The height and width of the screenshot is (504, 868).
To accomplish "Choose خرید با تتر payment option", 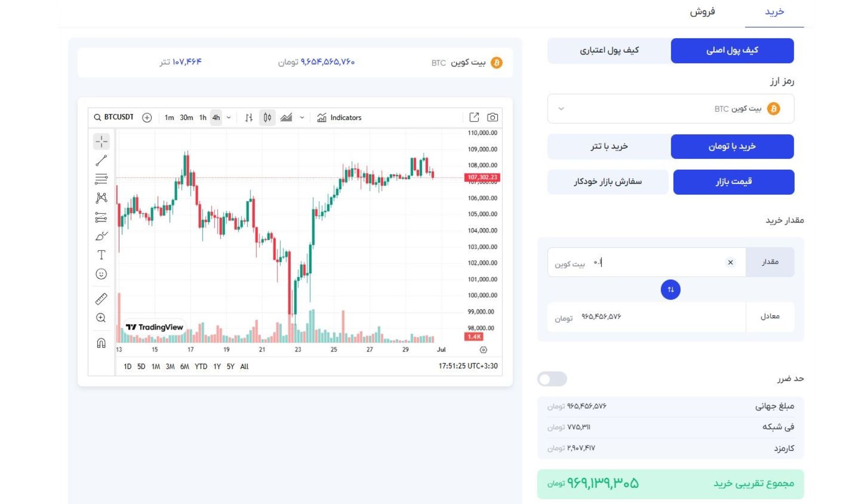I will 609,147.
